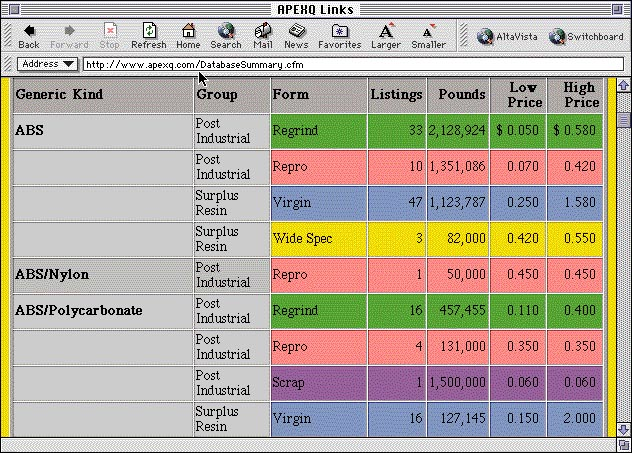Screen dimensions: 632x453
Task: Open the AltaVista link button
Action: pyautogui.click(x=507, y=37)
